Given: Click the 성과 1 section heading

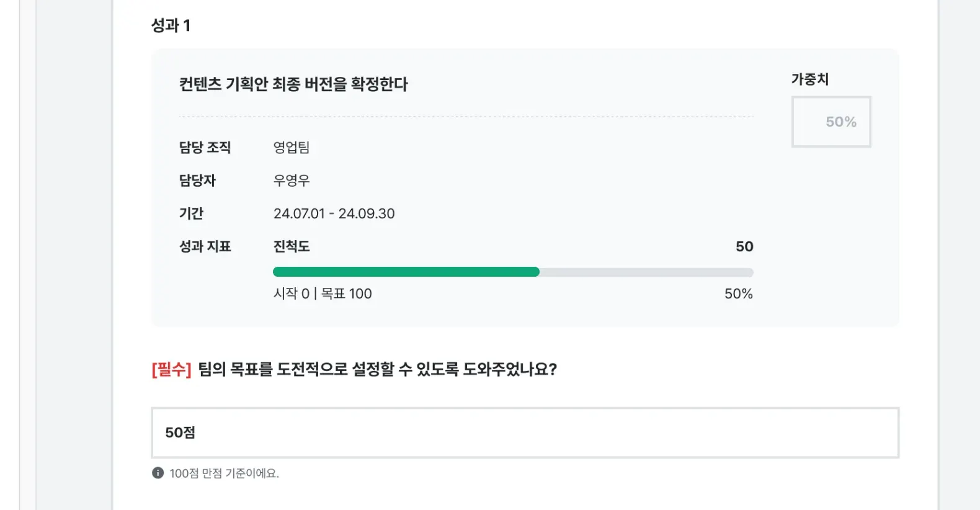Looking at the screenshot, I should coord(171,25).
